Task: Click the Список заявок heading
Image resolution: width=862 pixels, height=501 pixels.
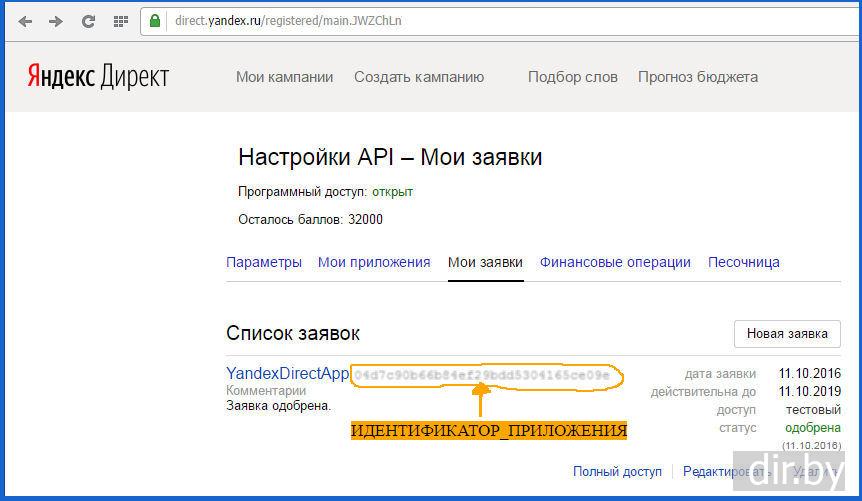Action: (x=293, y=333)
